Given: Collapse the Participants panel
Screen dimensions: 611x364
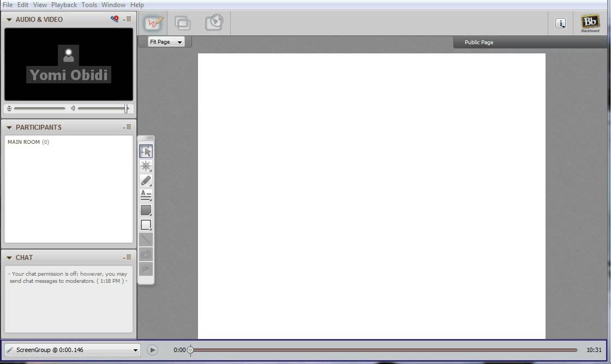Looking at the screenshot, I should tap(9, 128).
